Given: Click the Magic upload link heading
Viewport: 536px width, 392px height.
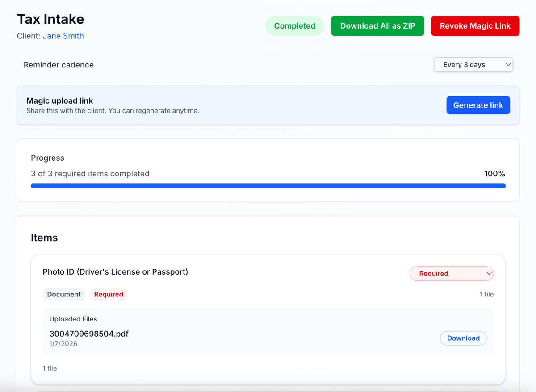Looking at the screenshot, I should (60, 101).
